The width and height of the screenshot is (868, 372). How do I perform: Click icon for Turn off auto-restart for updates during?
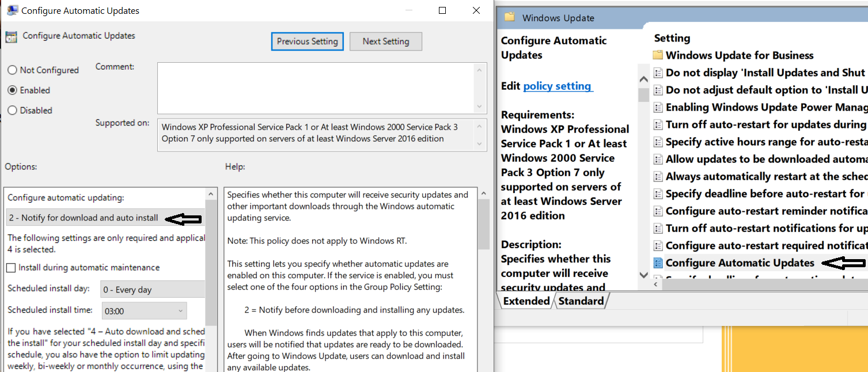point(658,124)
